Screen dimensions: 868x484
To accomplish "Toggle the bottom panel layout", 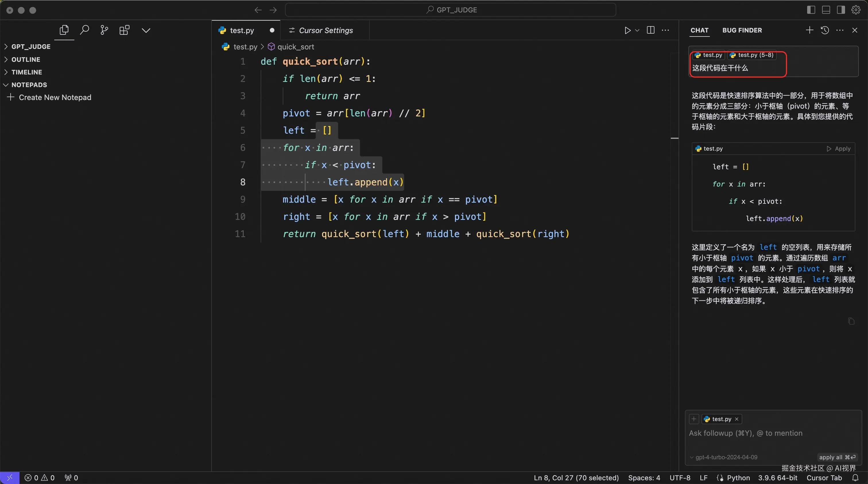I will 826,10.
